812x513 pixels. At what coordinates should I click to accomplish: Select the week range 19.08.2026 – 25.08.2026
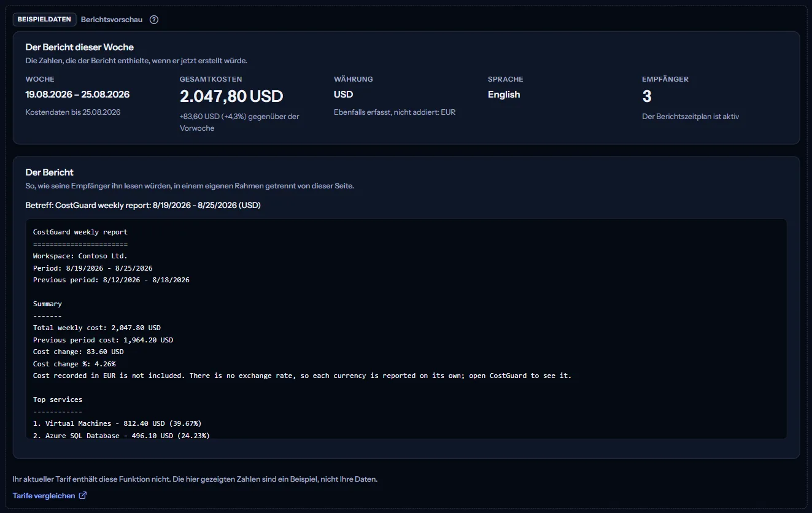point(77,94)
